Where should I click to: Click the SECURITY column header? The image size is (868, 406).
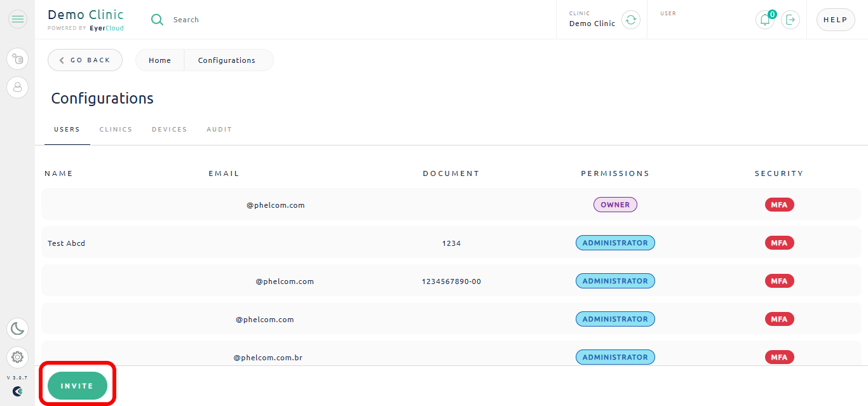click(779, 173)
